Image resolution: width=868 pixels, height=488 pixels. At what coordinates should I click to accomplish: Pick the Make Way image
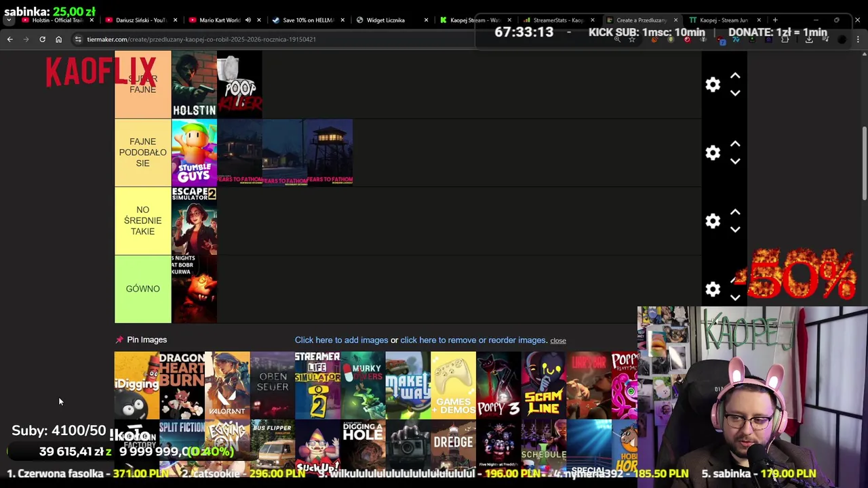(x=408, y=385)
